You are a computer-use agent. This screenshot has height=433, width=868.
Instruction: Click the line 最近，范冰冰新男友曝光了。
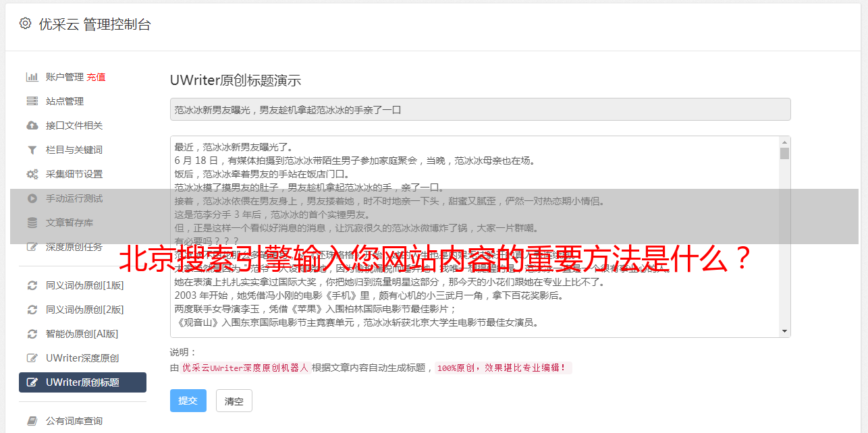point(234,147)
